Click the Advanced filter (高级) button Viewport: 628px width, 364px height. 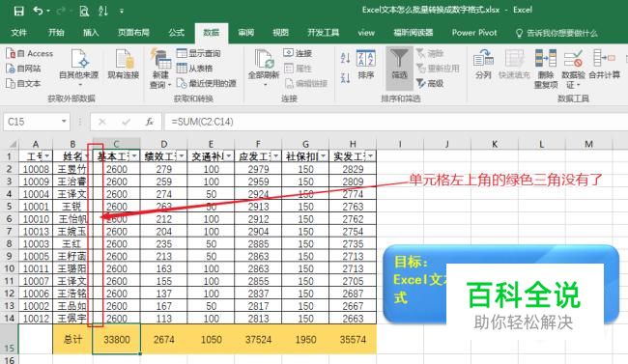(431, 83)
